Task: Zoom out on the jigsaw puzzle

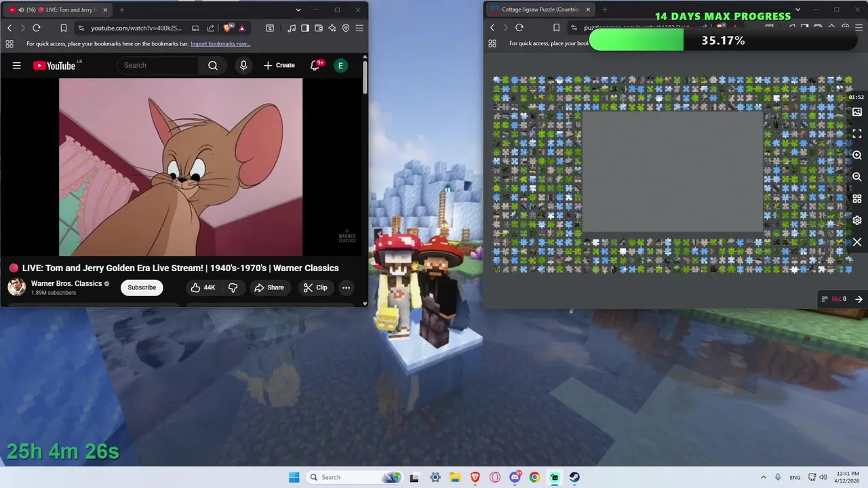Action: pos(857,177)
